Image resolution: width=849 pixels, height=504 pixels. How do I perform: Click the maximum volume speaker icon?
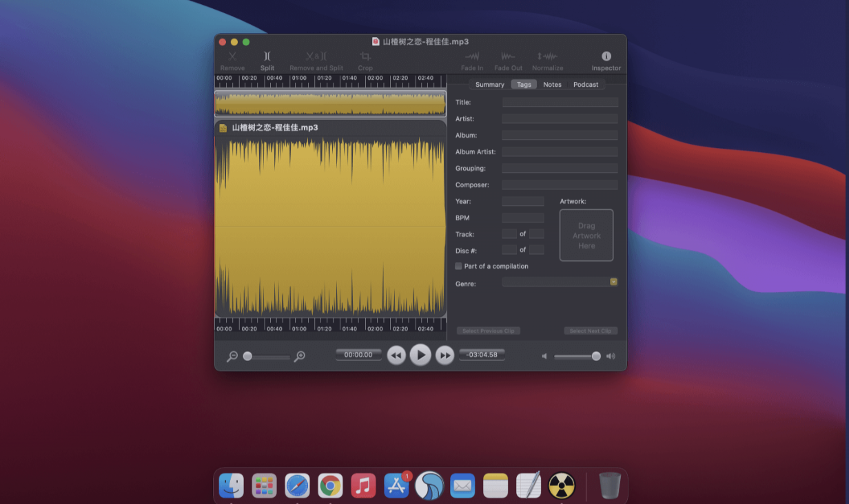coord(611,356)
